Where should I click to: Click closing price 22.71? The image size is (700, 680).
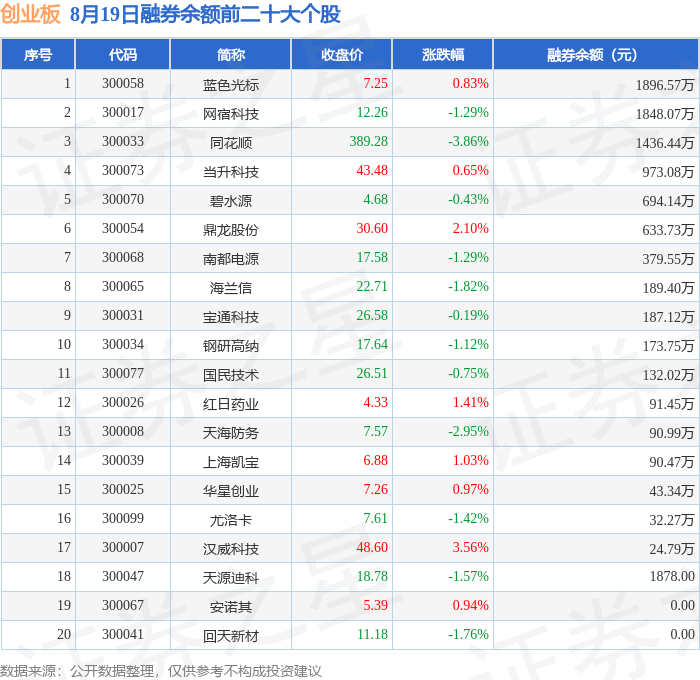tap(372, 287)
